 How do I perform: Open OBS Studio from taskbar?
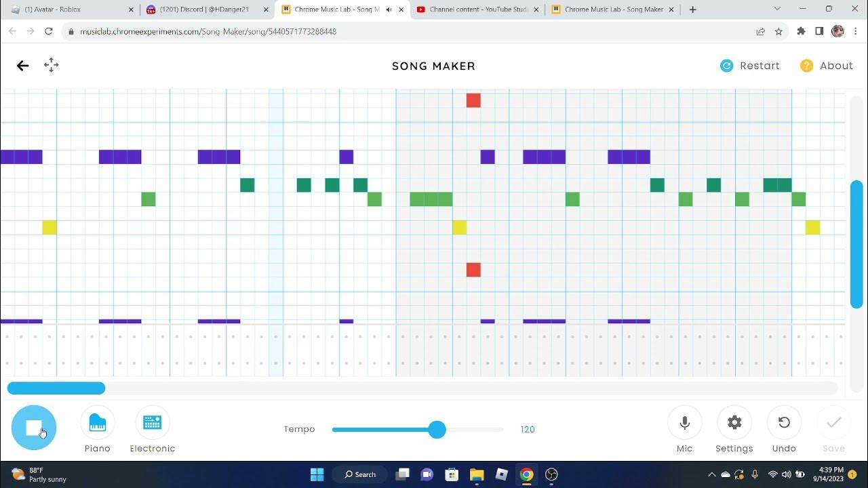(x=551, y=474)
